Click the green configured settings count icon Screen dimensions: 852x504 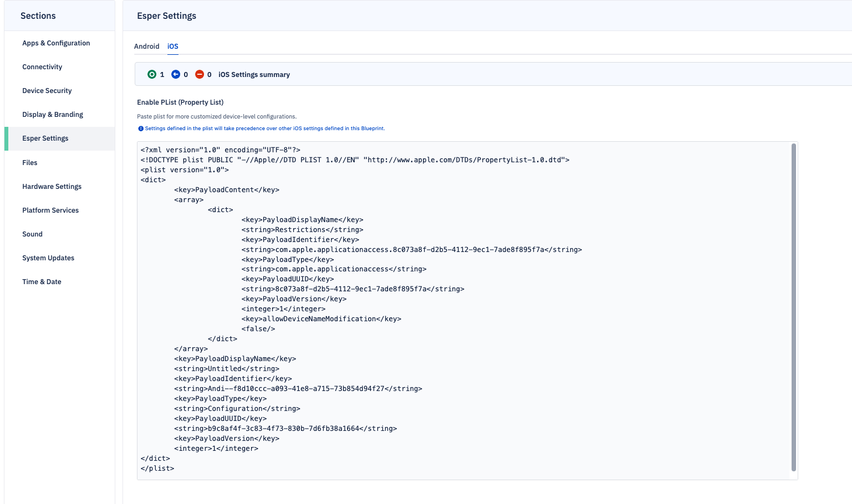[x=152, y=74]
